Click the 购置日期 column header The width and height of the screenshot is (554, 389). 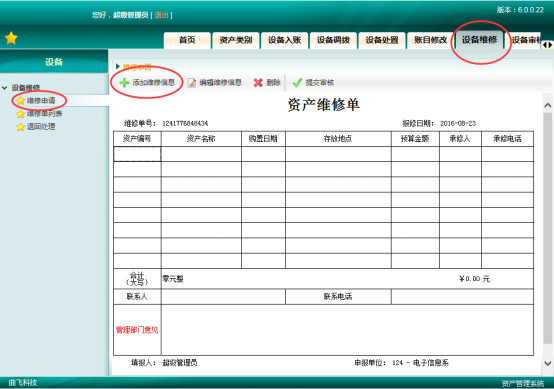263,138
